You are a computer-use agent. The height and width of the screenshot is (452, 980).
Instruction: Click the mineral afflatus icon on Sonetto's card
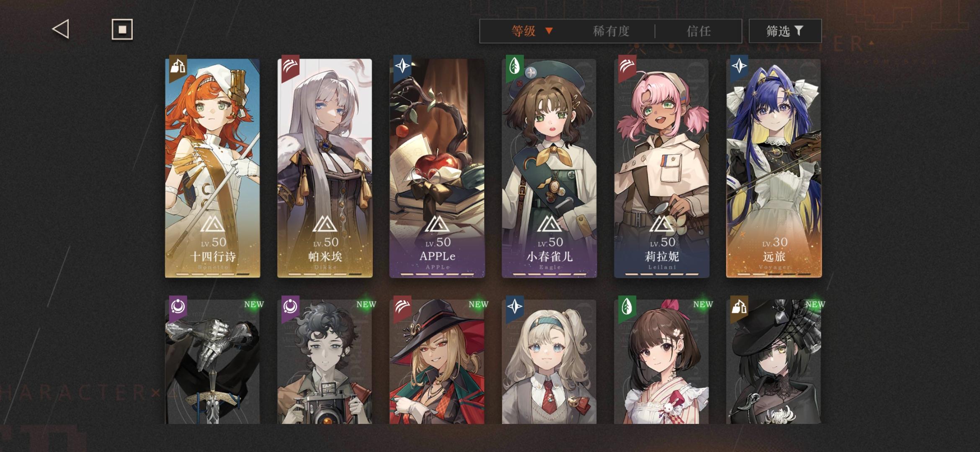pyautogui.click(x=178, y=67)
